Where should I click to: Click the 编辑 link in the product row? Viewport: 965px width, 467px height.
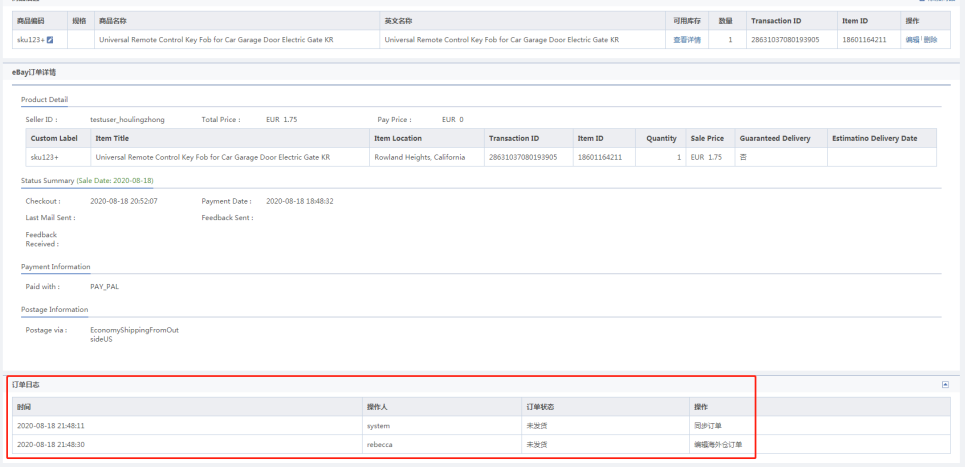[x=912, y=40]
